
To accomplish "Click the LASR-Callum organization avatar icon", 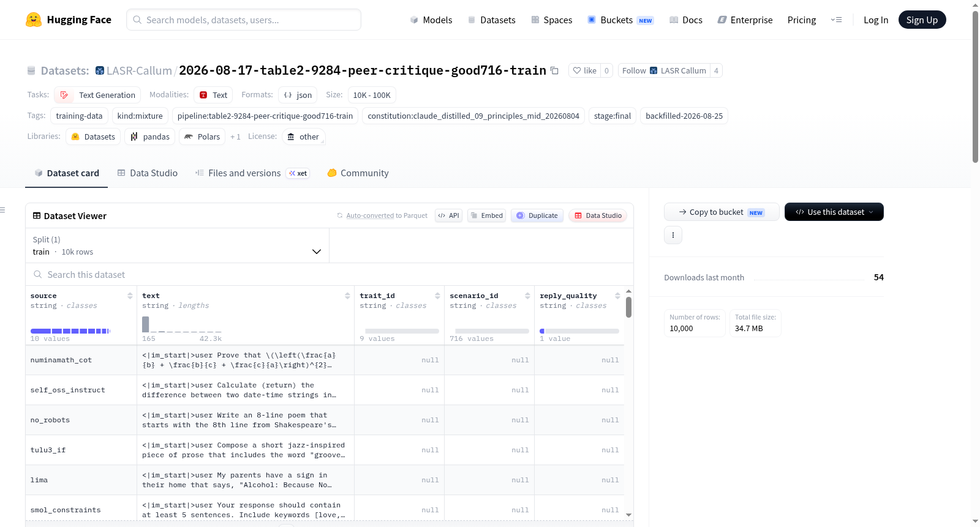I will 100,70.
